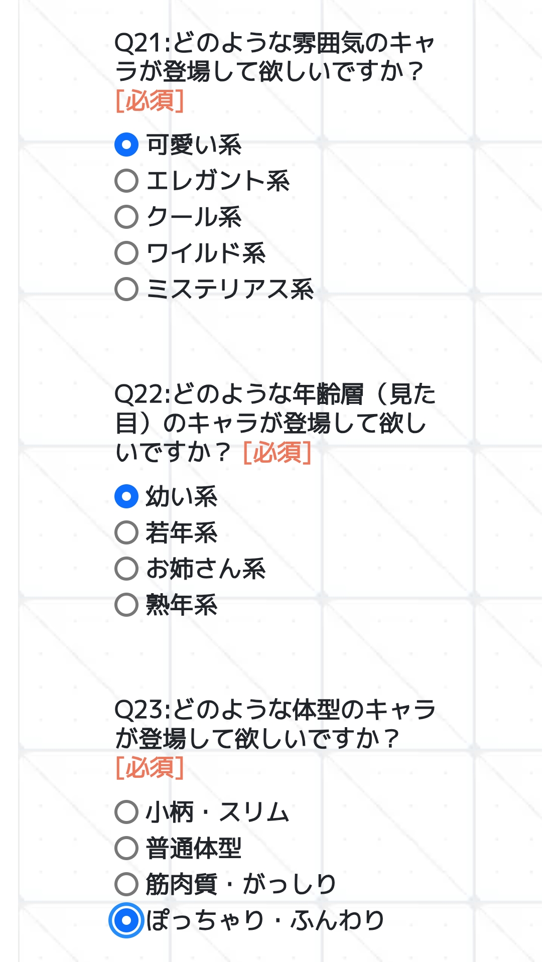This screenshot has width=560, height=962.
Task: Choose 若年系 for Q22
Action: click(126, 532)
